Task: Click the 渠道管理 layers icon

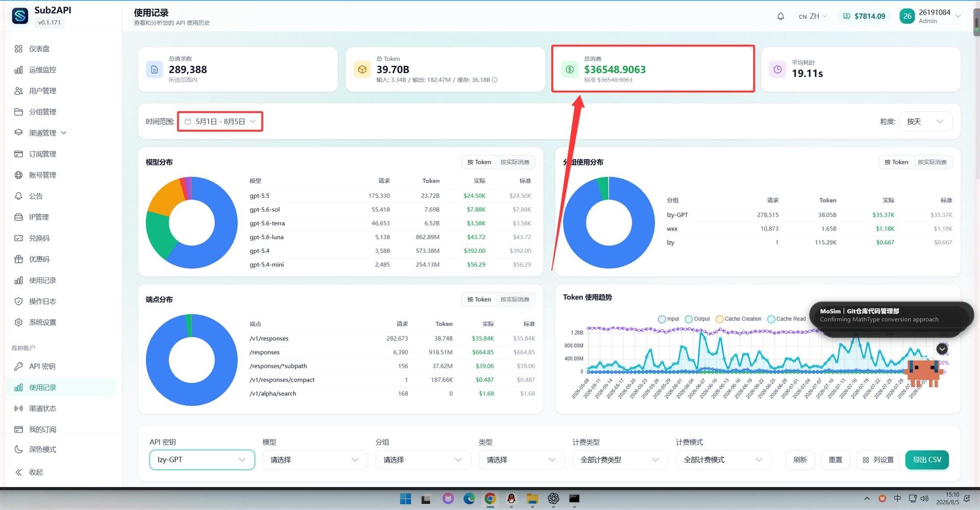Action: coord(18,133)
